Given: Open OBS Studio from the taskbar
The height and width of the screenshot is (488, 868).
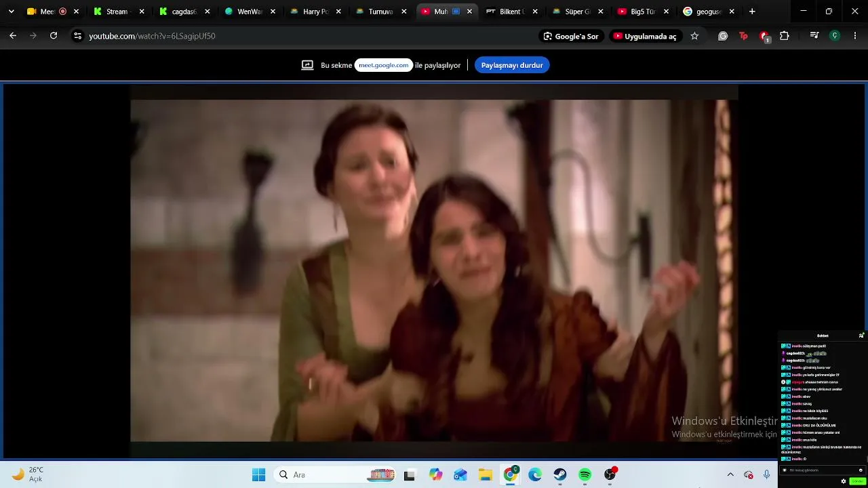Looking at the screenshot, I should coord(610,475).
